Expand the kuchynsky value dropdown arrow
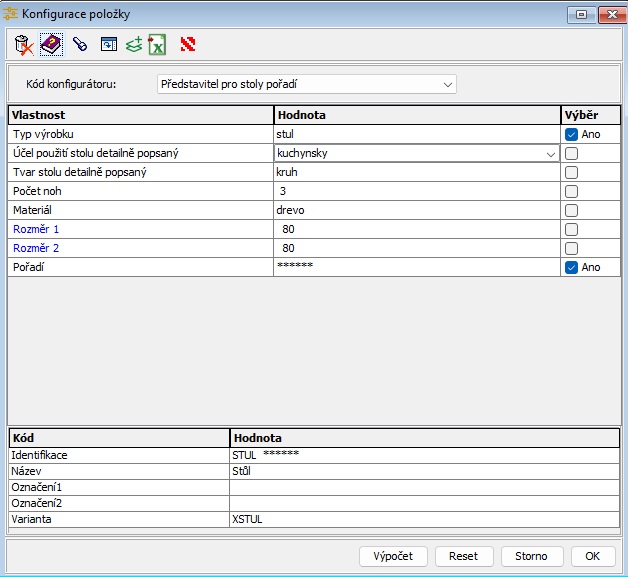The height and width of the screenshot is (577, 628). pos(550,154)
